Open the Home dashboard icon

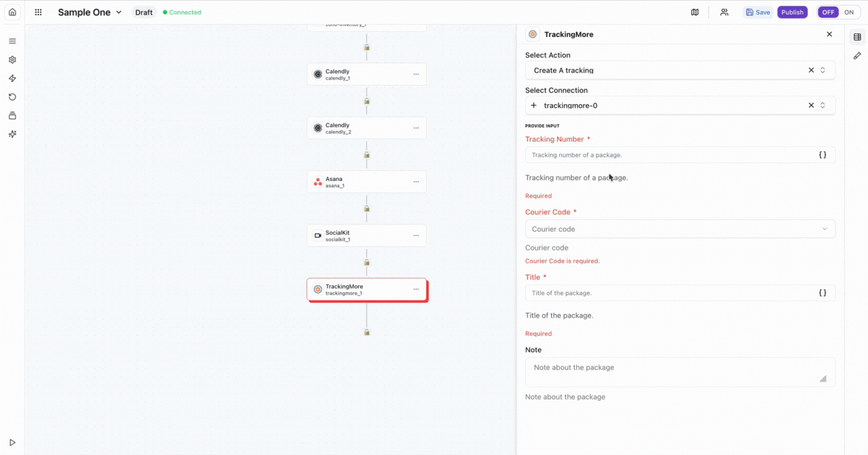(12, 12)
